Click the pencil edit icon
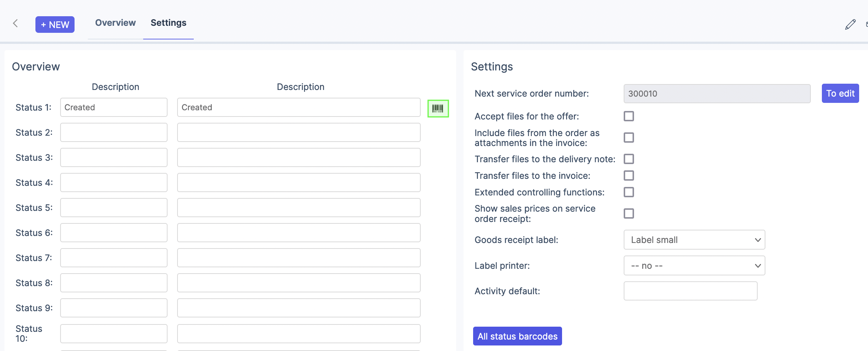This screenshot has height=351, width=868. coord(850,24)
